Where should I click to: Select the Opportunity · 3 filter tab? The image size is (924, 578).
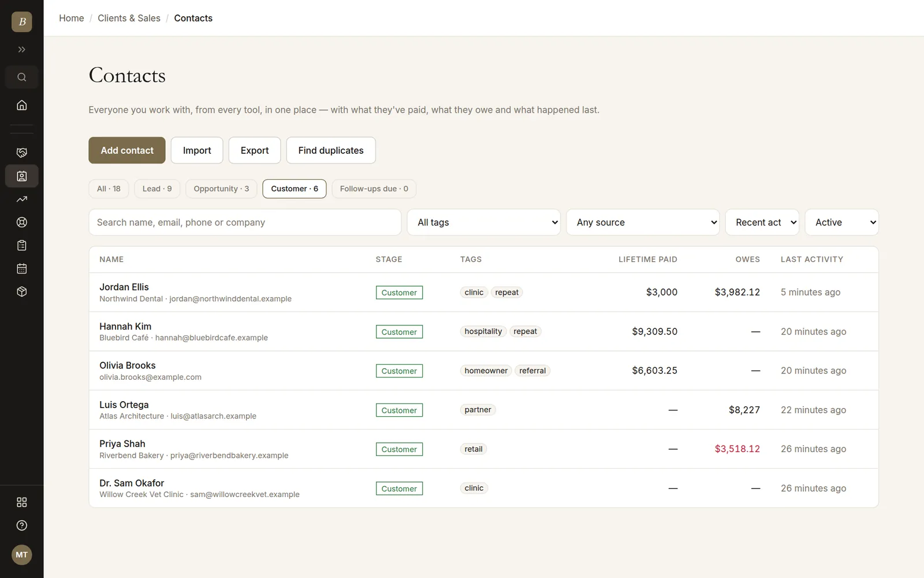pyautogui.click(x=221, y=189)
